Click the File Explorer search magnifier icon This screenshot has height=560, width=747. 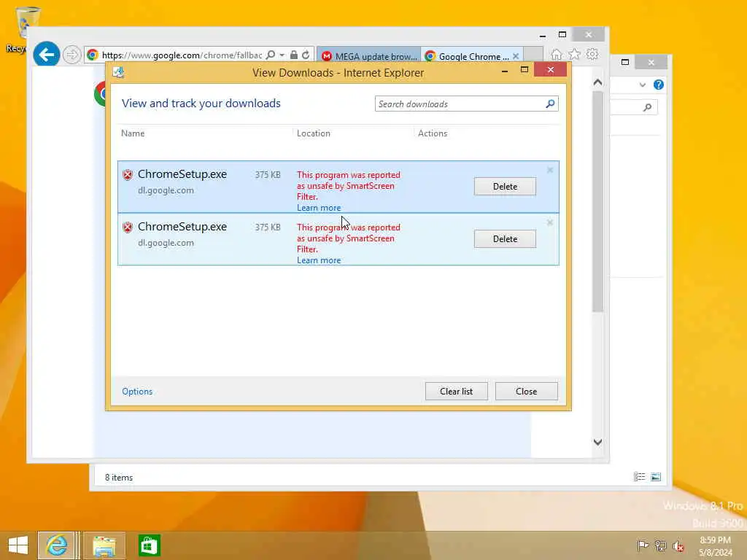pos(648,108)
